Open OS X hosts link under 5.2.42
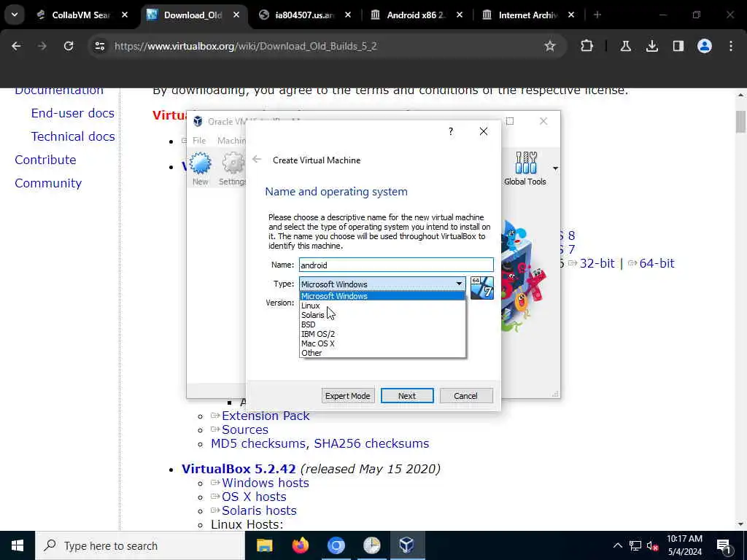747x560 pixels. (x=254, y=497)
